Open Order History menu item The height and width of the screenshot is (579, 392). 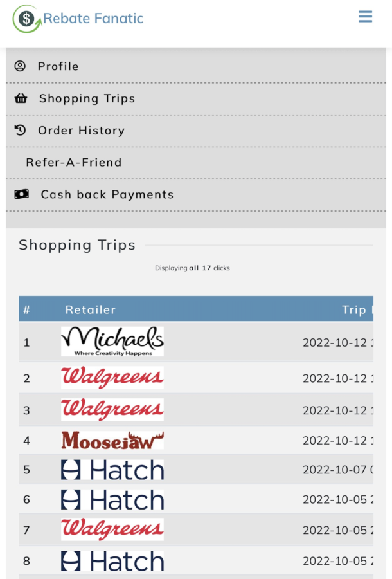click(x=196, y=131)
